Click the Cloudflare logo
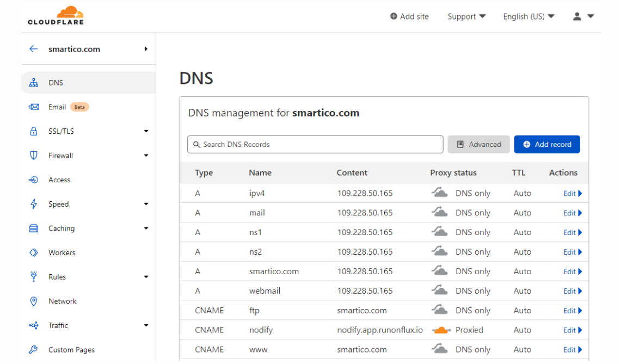 point(56,16)
